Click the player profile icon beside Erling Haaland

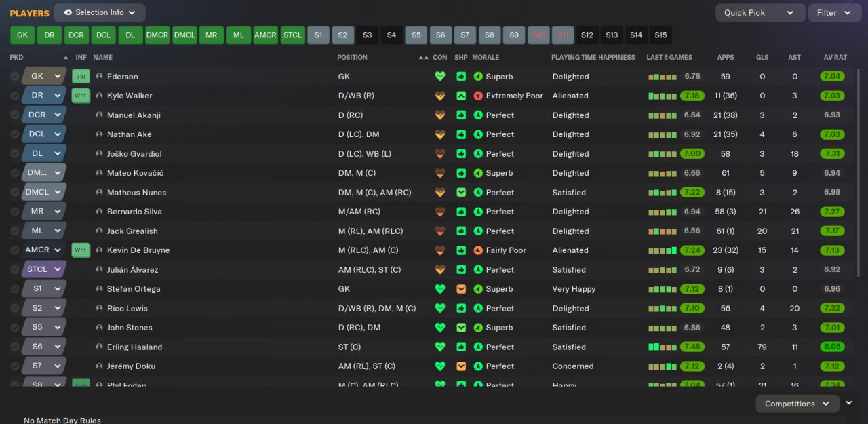click(x=100, y=347)
